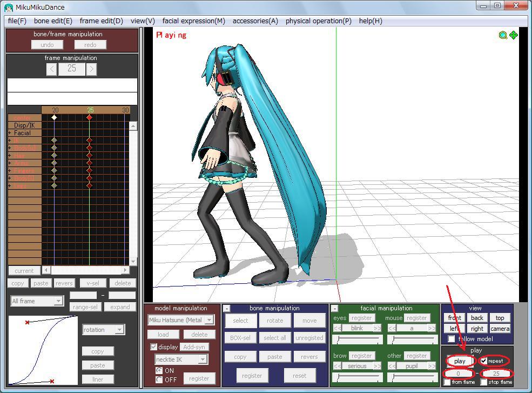Viewport: 532px width, 393px height.
Task: Click the upper red X interpolation curve handle
Action: point(27,322)
